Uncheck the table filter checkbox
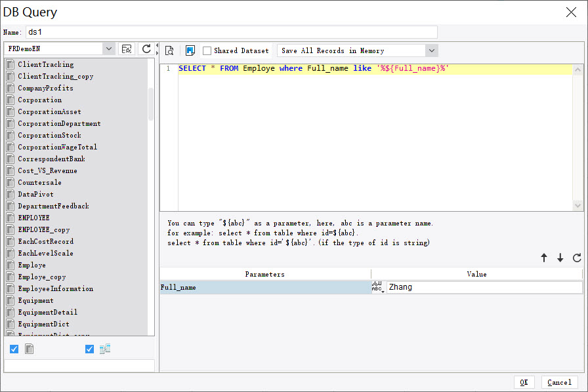The image size is (588, 392). pyautogui.click(x=14, y=349)
